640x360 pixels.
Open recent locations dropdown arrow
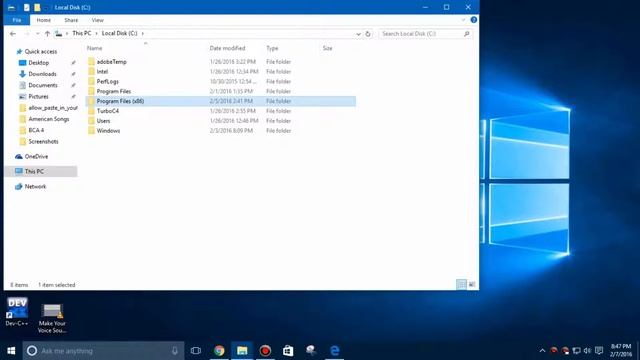tap(38, 33)
